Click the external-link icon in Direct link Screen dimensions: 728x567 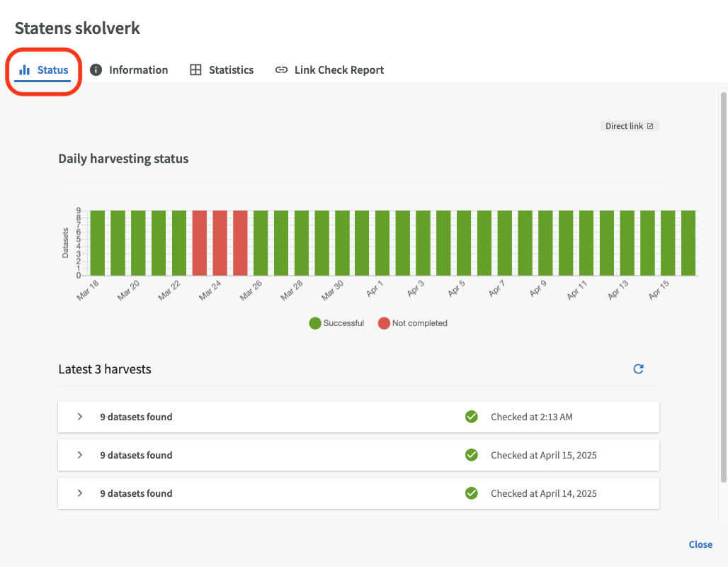pos(650,126)
